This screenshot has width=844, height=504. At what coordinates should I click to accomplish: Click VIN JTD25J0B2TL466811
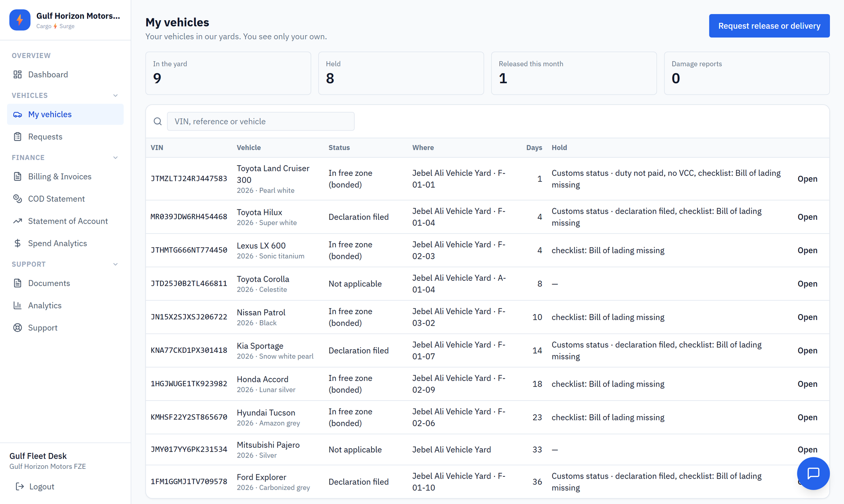[x=189, y=284]
